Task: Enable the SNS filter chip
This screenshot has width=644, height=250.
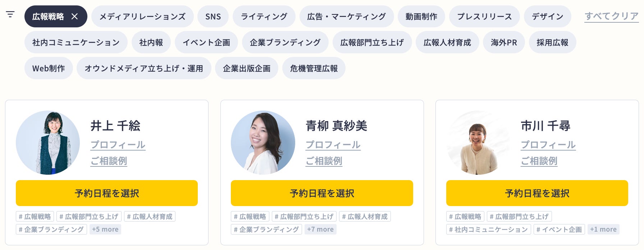Action: click(213, 17)
